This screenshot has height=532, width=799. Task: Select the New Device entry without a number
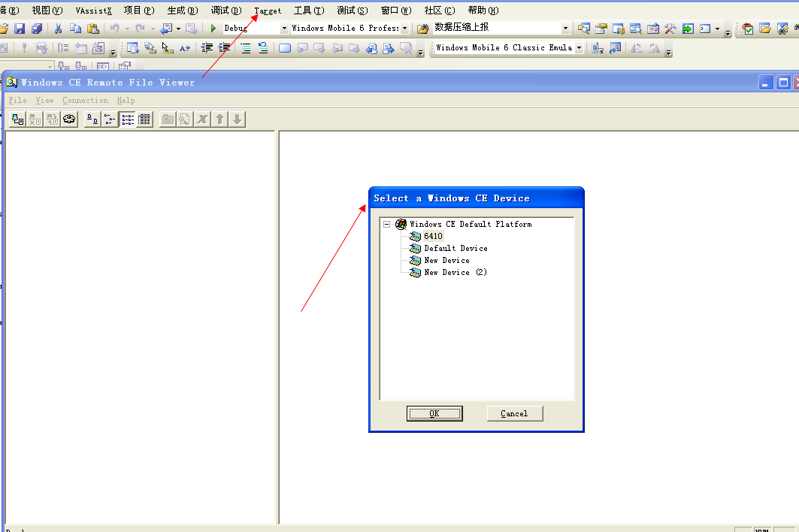[x=447, y=261]
